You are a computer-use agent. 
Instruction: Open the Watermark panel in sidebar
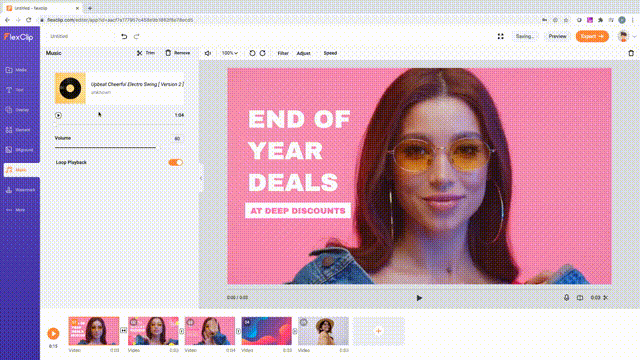pyautogui.click(x=20, y=190)
